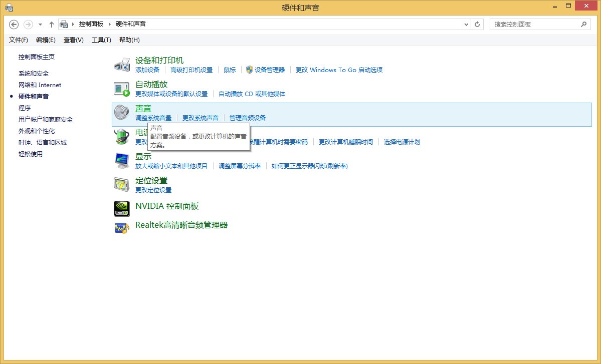601x364 pixels.
Task: Click the up-level arrow in the toolbar
Action: 52,24
